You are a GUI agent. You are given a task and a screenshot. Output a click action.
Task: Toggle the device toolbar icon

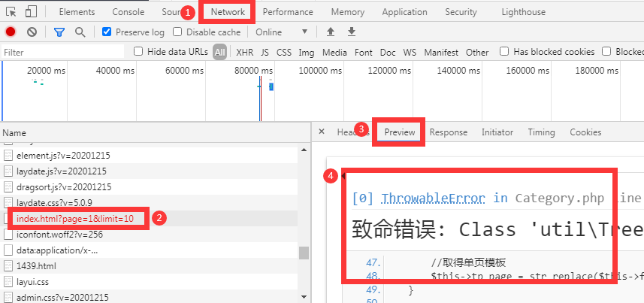tap(31, 11)
